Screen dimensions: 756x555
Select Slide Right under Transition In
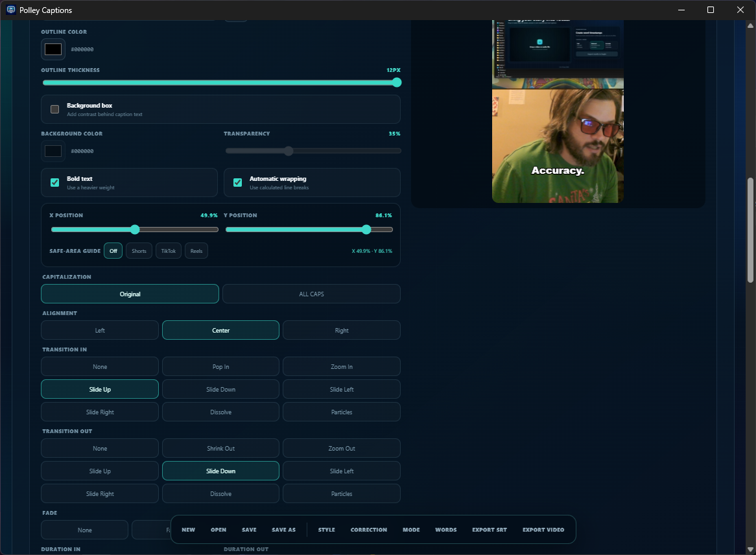(x=100, y=412)
